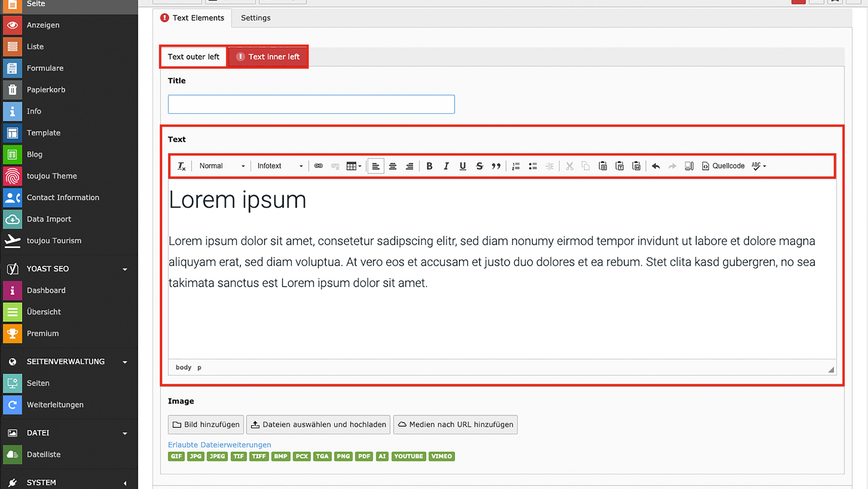Center align the text

coord(392,166)
